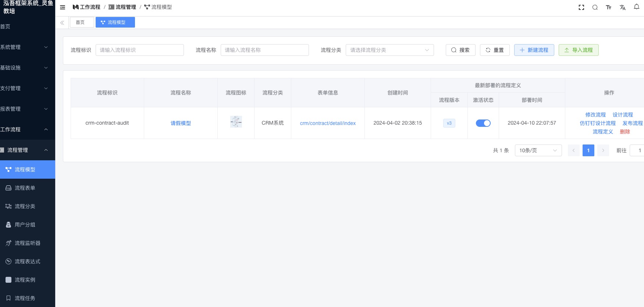Viewport: 644px width, 307px height.
Task: Open the flow icon thumbnail for crm-contract-audit
Action: [236, 122]
